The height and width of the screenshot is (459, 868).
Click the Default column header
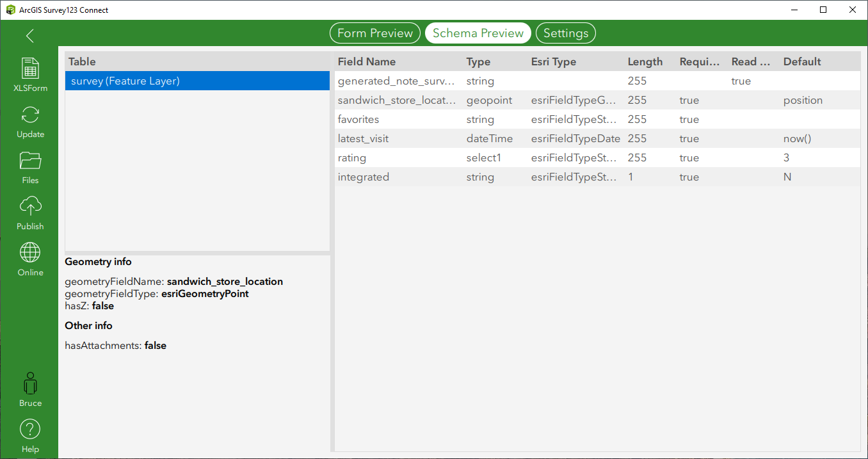click(x=802, y=61)
